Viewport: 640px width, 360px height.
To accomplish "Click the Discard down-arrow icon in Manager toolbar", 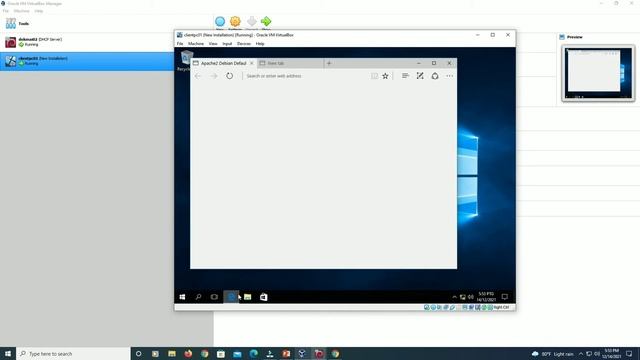I will click(x=252, y=22).
